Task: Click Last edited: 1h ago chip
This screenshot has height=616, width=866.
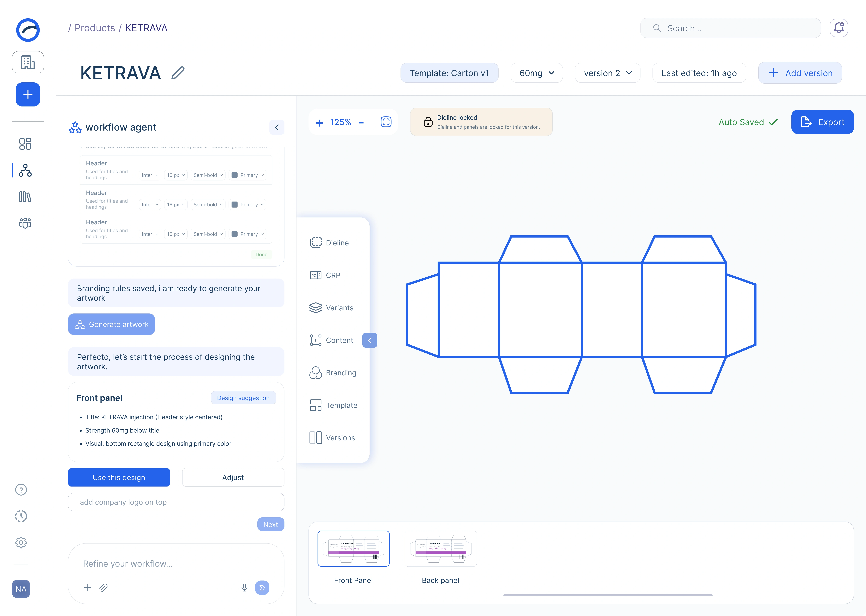Action: coord(699,73)
